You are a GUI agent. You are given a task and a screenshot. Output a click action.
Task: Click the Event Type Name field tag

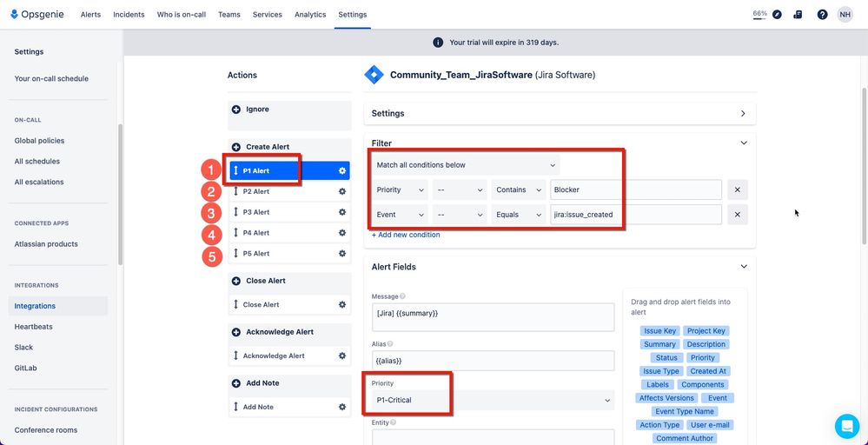(685, 412)
